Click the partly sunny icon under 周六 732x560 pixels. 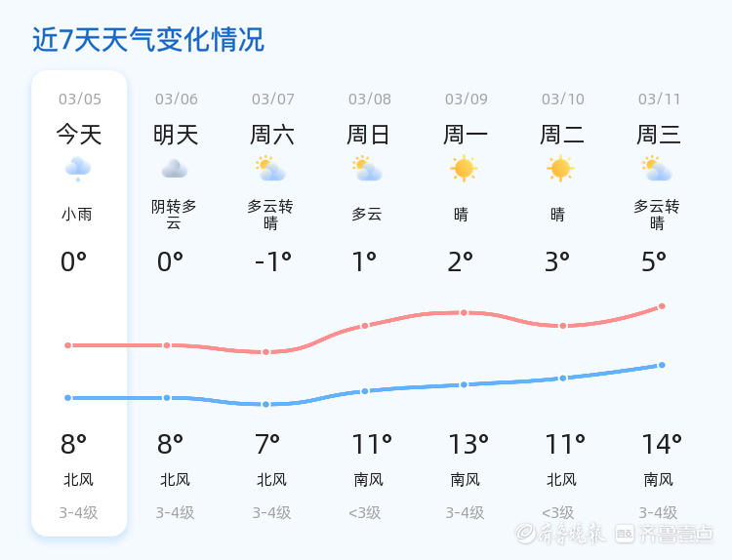(x=270, y=169)
